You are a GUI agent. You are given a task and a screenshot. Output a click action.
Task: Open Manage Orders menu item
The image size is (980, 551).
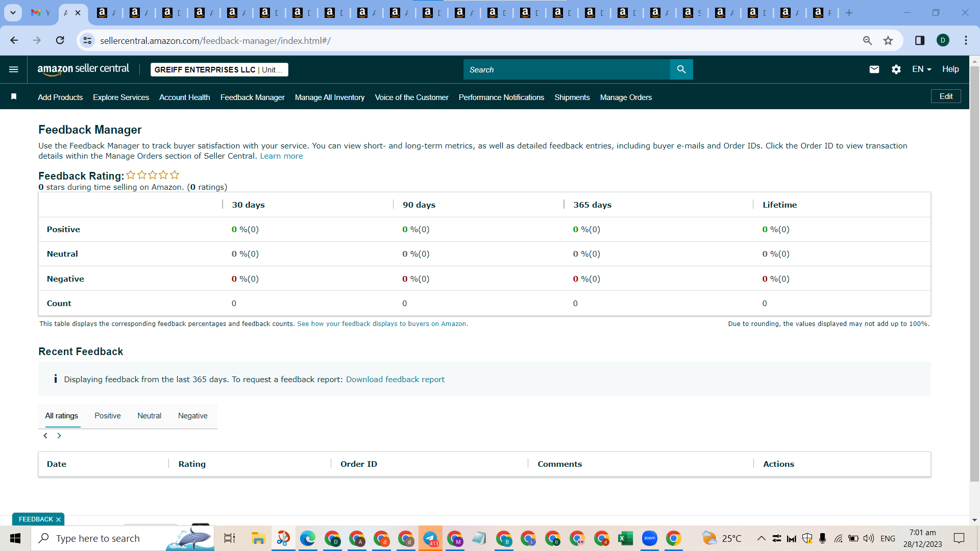(626, 97)
